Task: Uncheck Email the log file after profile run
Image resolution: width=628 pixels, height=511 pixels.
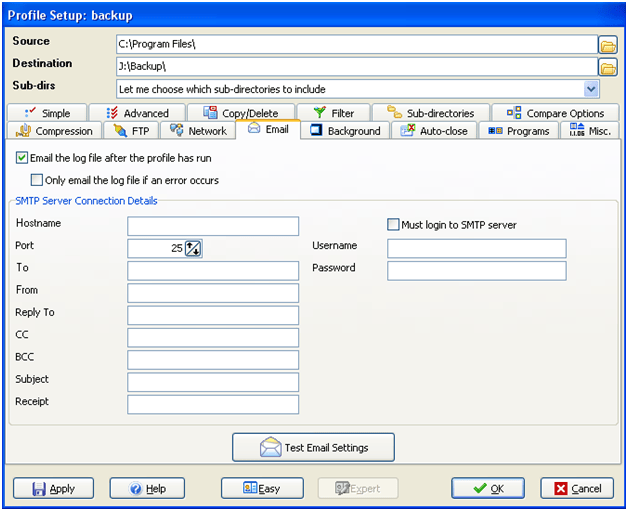Action: point(23,158)
